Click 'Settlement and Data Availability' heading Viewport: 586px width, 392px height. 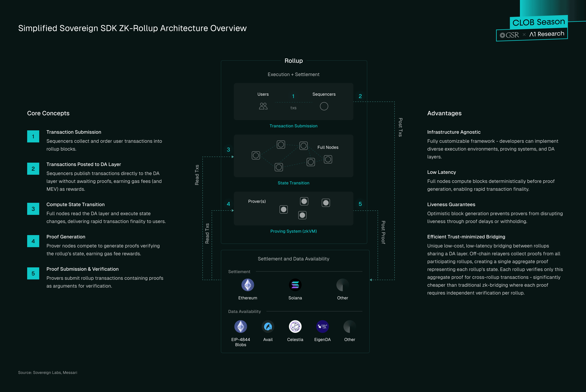point(293,259)
